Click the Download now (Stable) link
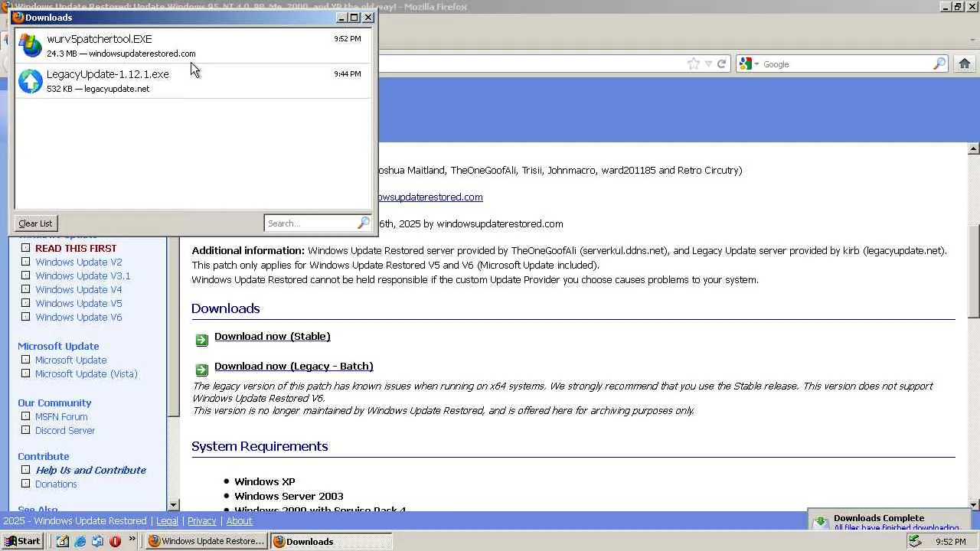Viewport: 980px width, 551px height. coord(273,336)
